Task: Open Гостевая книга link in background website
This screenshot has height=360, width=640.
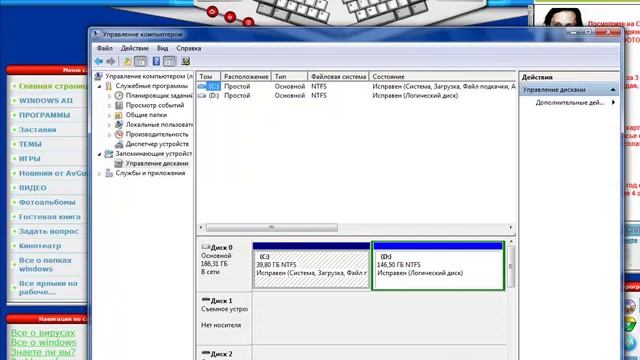Action: pyautogui.click(x=50, y=217)
